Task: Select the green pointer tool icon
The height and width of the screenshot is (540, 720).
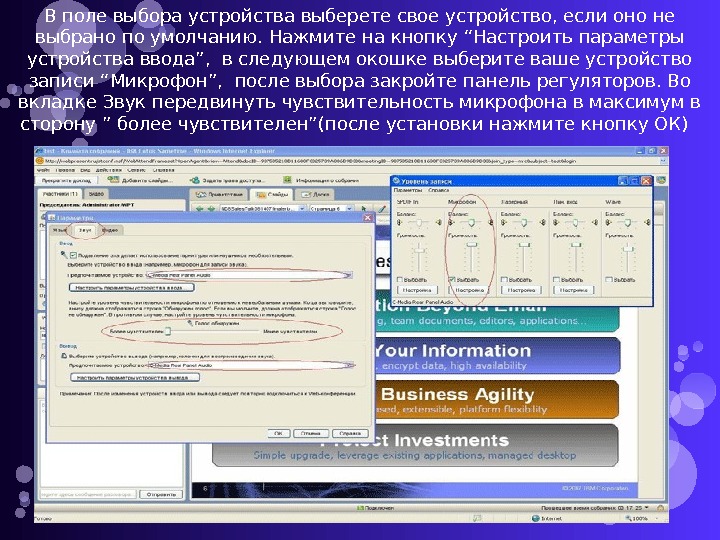Action: point(364,208)
